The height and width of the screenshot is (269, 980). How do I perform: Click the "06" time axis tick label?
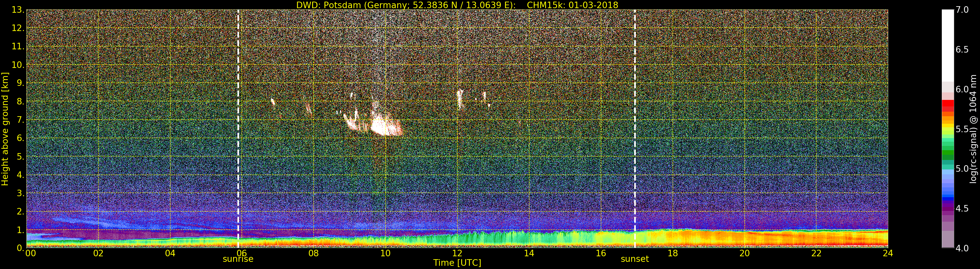[242, 253]
